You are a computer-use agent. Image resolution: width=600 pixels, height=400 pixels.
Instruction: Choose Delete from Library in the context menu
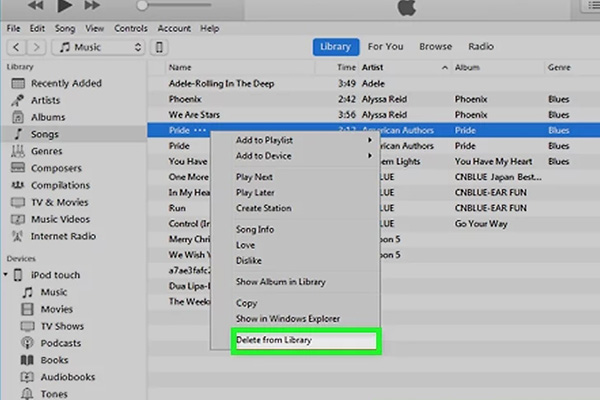coord(303,341)
